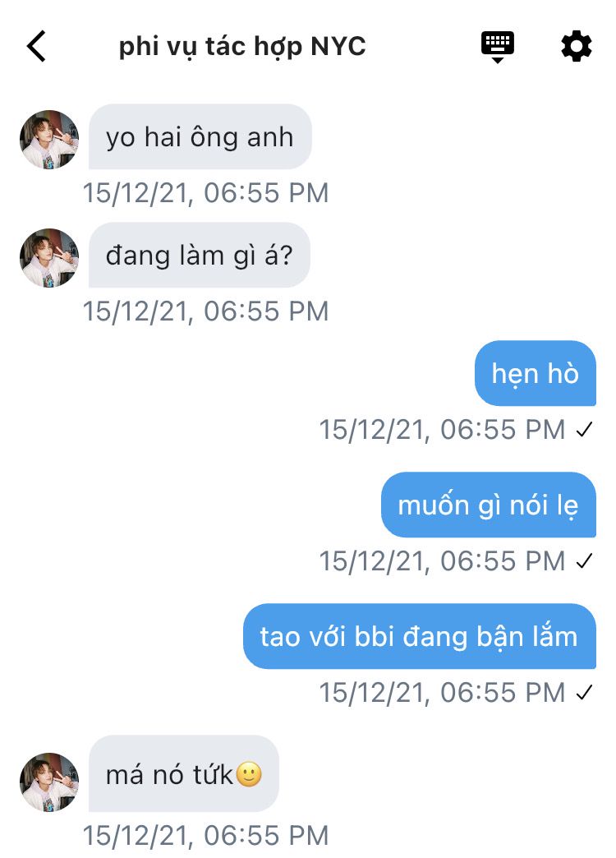The image size is (616, 858).
Task: Select the "yo hai ông anh" message bubble
Action: coord(200,136)
